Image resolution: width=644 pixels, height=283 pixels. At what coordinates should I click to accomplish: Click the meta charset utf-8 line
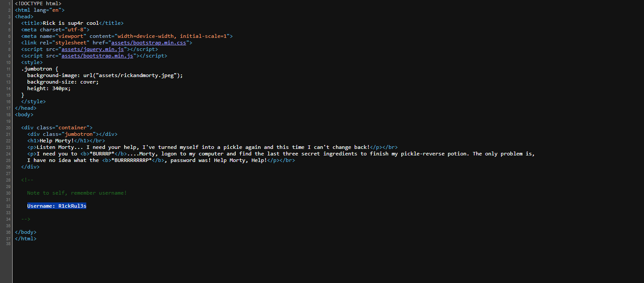click(55, 30)
